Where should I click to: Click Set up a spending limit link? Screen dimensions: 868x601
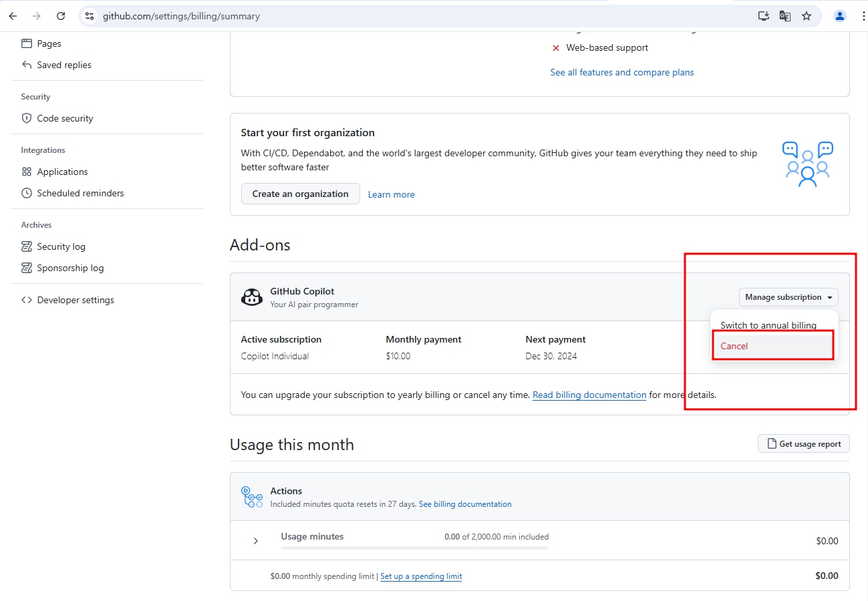(x=421, y=576)
